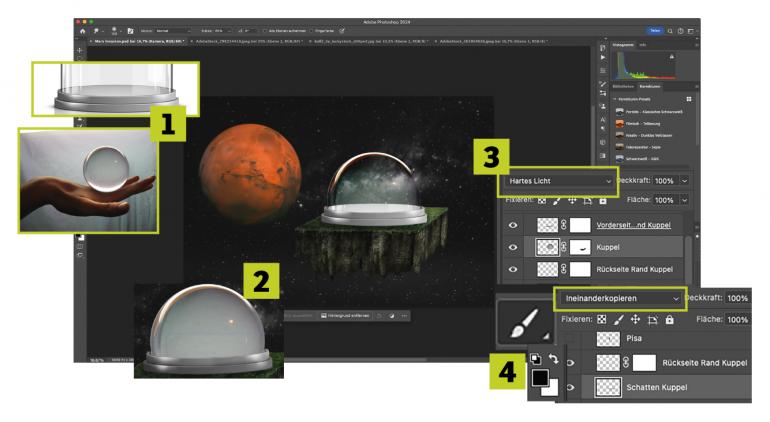Switch to the second AdobeStock document tab
The image size is (770, 422).
point(491,42)
